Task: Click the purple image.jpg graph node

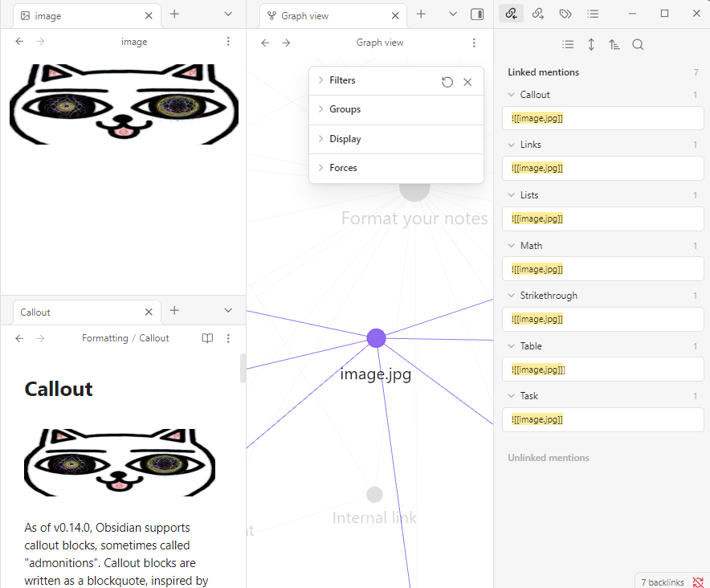Action: pyautogui.click(x=376, y=338)
